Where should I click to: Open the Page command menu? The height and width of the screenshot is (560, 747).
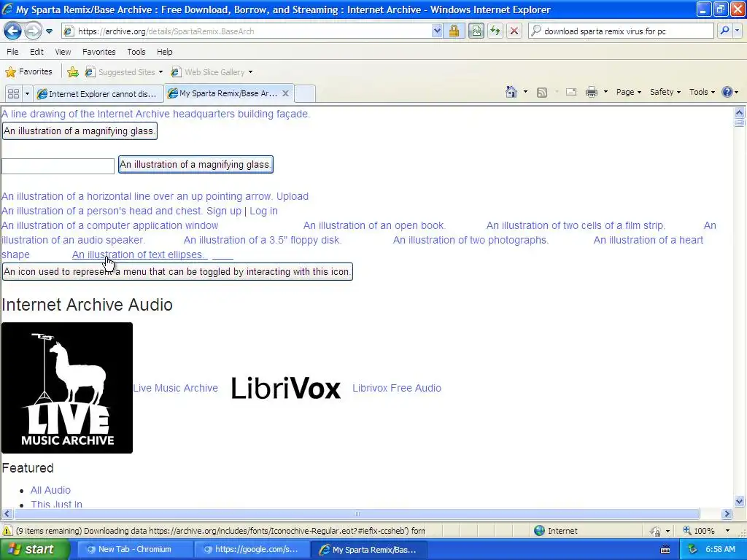628,92
